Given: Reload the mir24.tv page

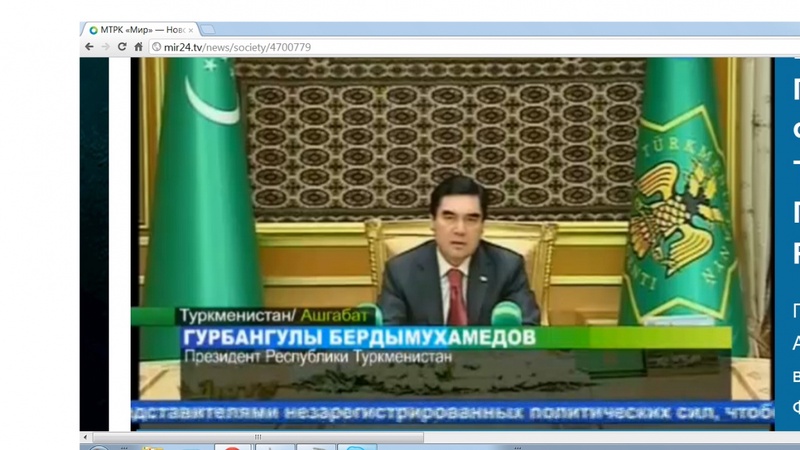Looking at the screenshot, I should (122, 47).
